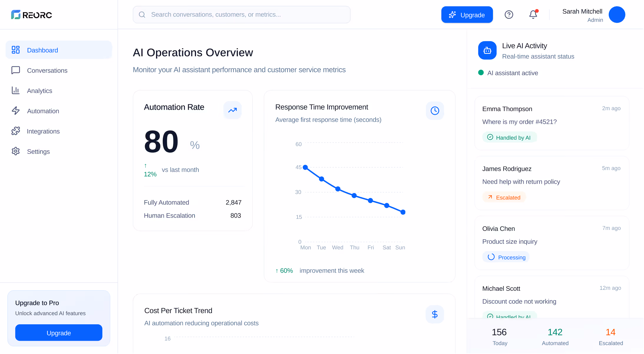This screenshot has width=644, height=354.
Task: Go to the Analytics section
Action: pyautogui.click(x=39, y=91)
